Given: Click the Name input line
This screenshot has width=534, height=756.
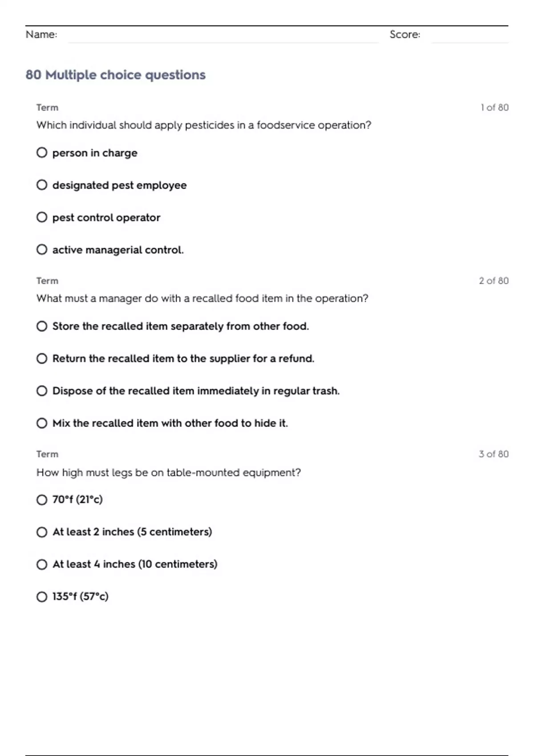Looking at the screenshot, I should coord(223,36).
